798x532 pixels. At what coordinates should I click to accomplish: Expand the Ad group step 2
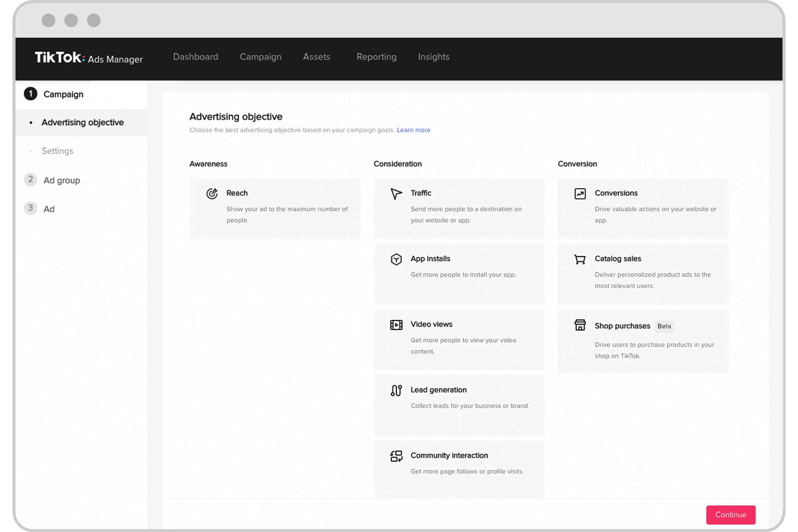62,180
